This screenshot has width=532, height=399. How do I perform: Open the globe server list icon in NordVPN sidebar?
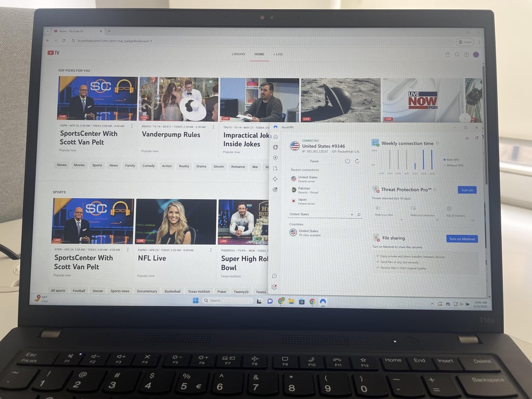(275, 147)
